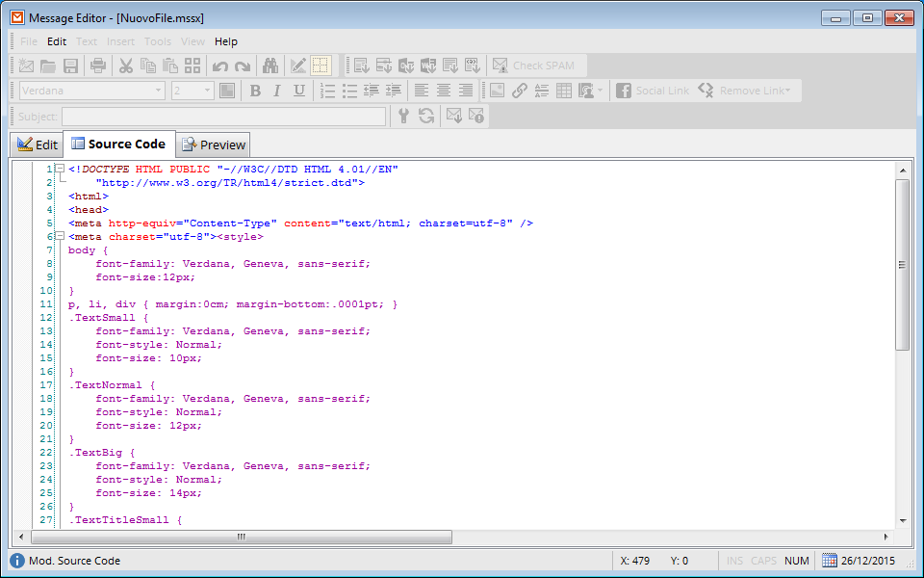This screenshot has height=578, width=924.
Task: Click the Find binoculars icon
Action: coord(270,66)
